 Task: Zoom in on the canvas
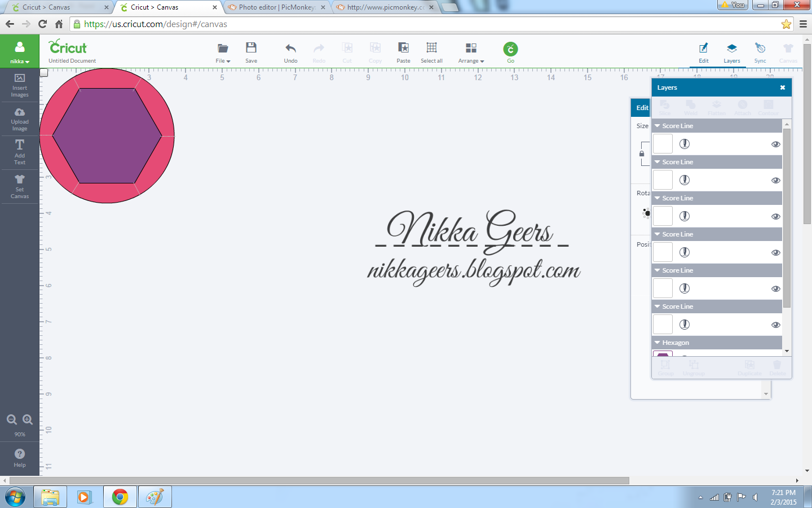coord(28,419)
